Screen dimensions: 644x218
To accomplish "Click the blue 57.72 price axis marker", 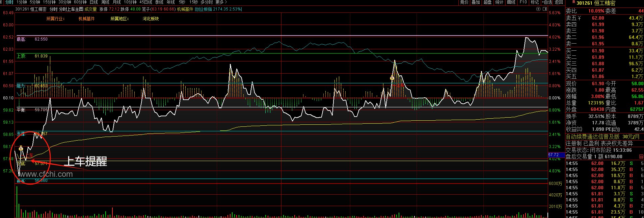I will coord(556,155).
